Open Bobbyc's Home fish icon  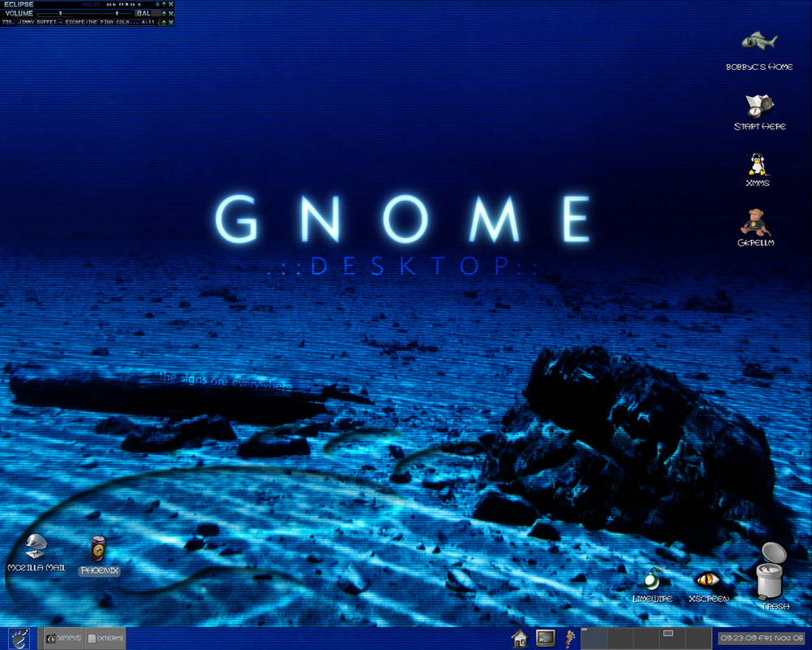tap(759, 41)
